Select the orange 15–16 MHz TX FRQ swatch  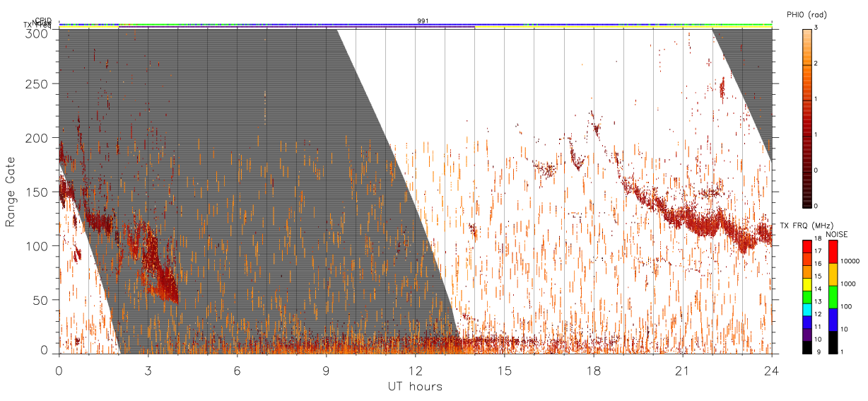[807, 271]
